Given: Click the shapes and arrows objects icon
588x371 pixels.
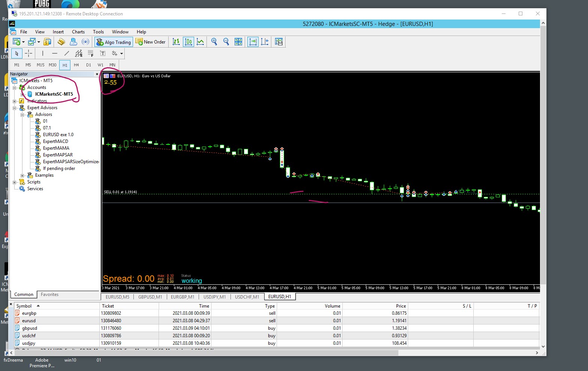Looking at the screenshot, I should click(x=115, y=54).
